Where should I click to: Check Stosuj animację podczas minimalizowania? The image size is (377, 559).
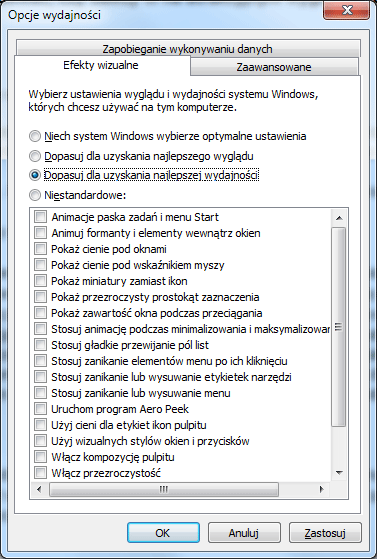[x=40, y=329]
